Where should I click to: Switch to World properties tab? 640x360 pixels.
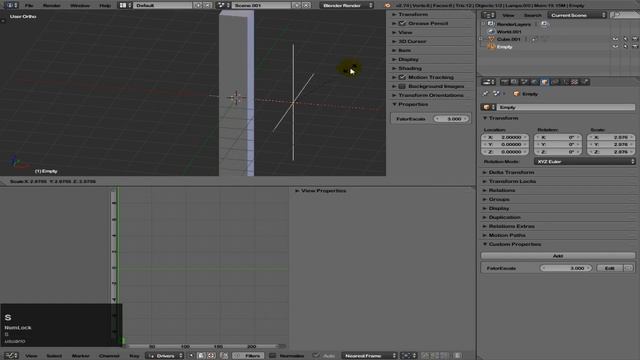tap(534, 82)
